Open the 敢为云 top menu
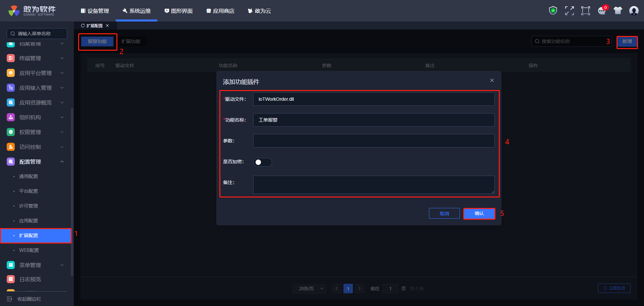The image size is (644, 306). (x=259, y=11)
